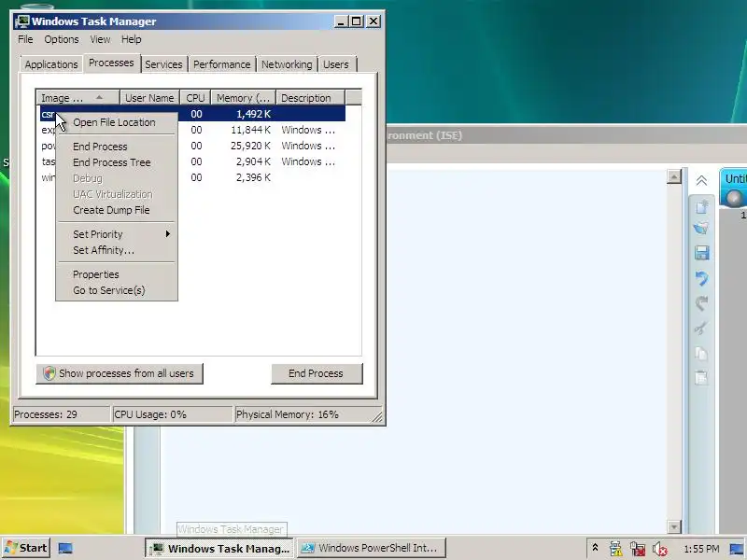Open the View menu in Task Manager
747x560 pixels.
[100, 39]
